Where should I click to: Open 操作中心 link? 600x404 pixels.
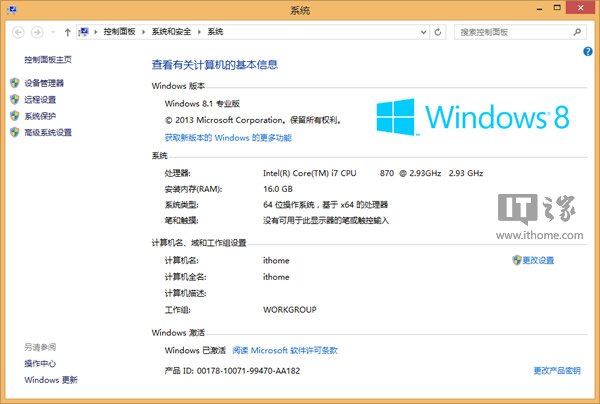click(x=40, y=363)
